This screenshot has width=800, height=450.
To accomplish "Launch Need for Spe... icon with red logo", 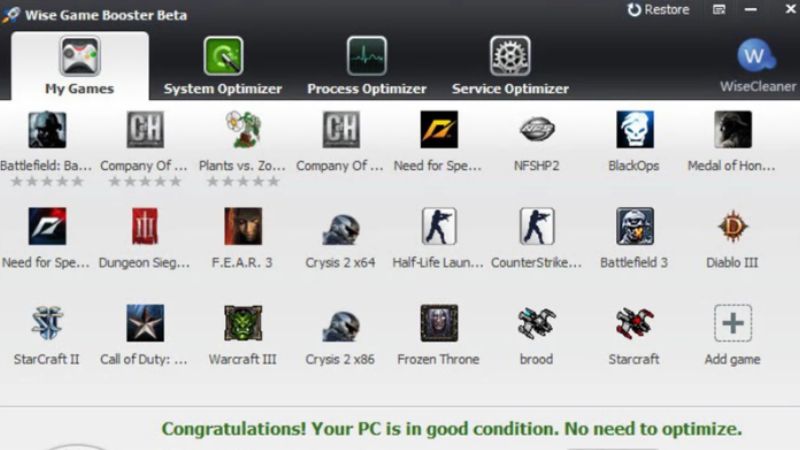I will pyautogui.click(x=47, y=227).
